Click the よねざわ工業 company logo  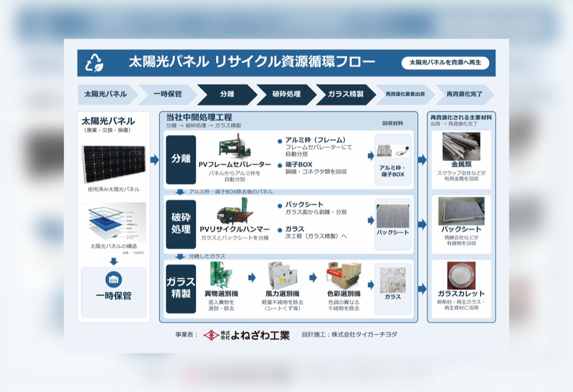[x=246, y=335]
